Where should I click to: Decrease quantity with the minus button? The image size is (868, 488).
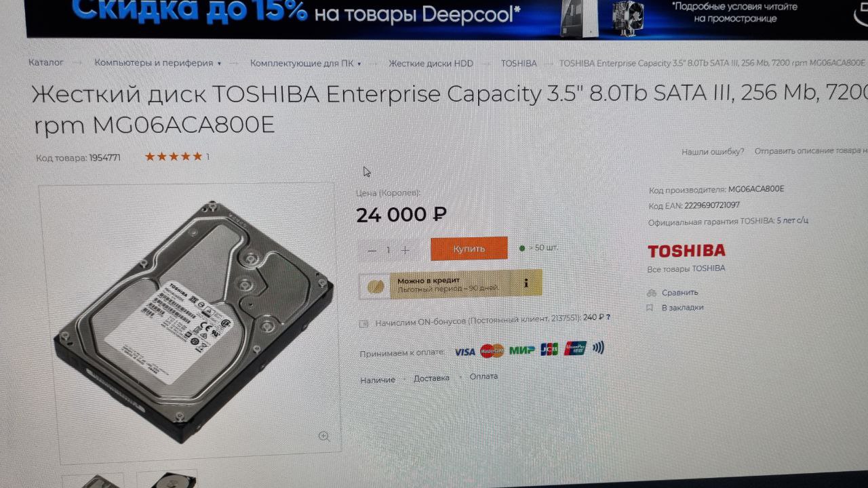click(372, 250)
